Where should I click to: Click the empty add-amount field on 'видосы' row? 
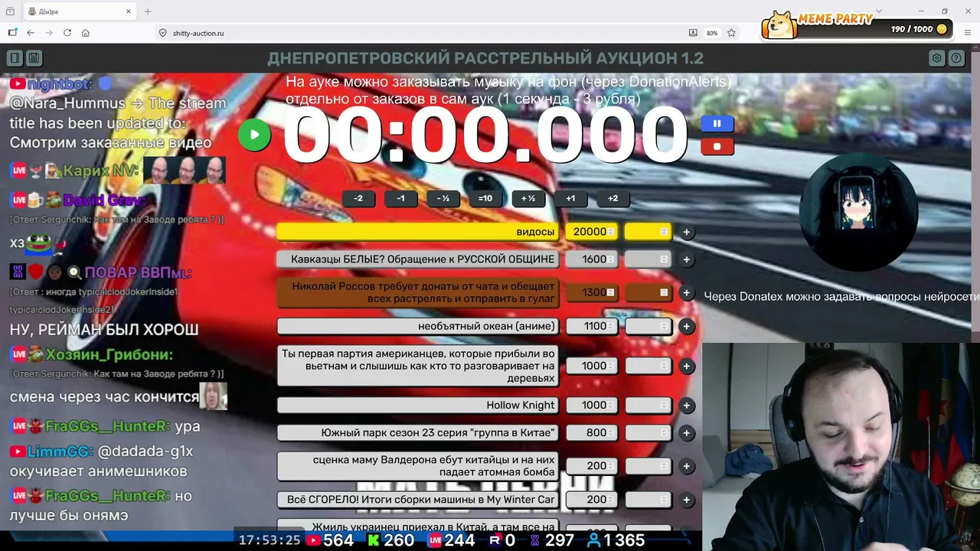[648, 232]
